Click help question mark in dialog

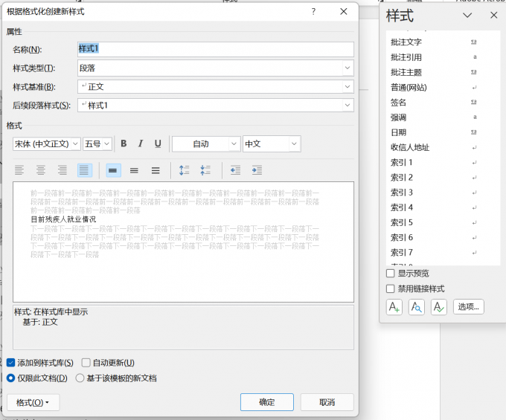click(x=313, y=12)
